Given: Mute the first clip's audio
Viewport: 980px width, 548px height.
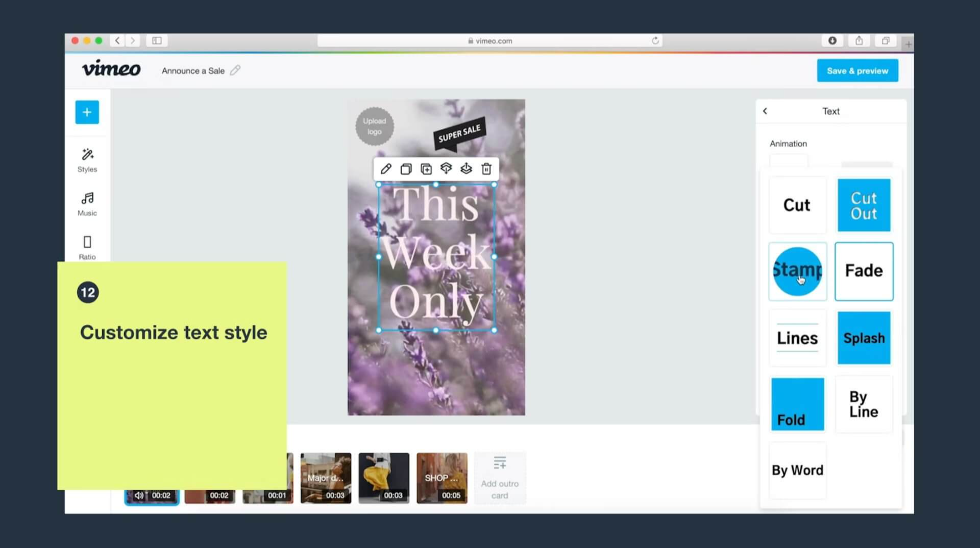Looking at the screenshot, I should click(139, 494).
